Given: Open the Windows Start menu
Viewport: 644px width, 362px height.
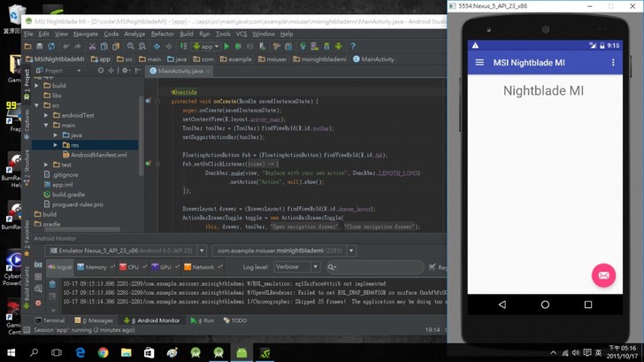Looking at the screenshot, I should pyautogui.click(x=11, y=352).
